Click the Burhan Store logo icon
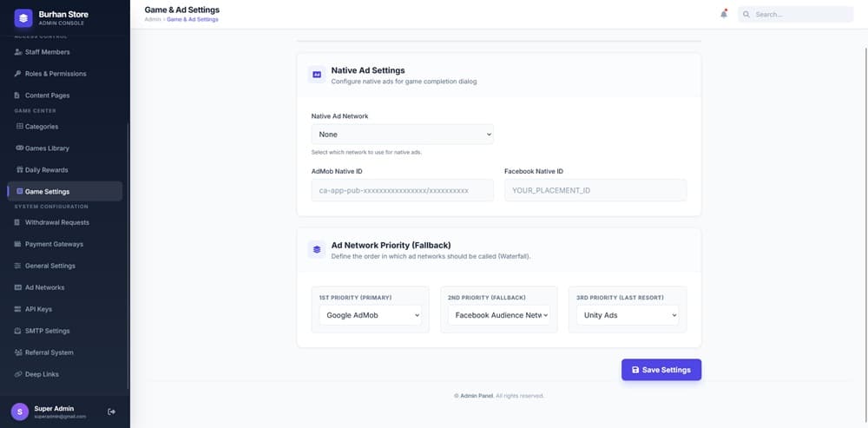Screen dimensions: 868x428 [23, 17]
